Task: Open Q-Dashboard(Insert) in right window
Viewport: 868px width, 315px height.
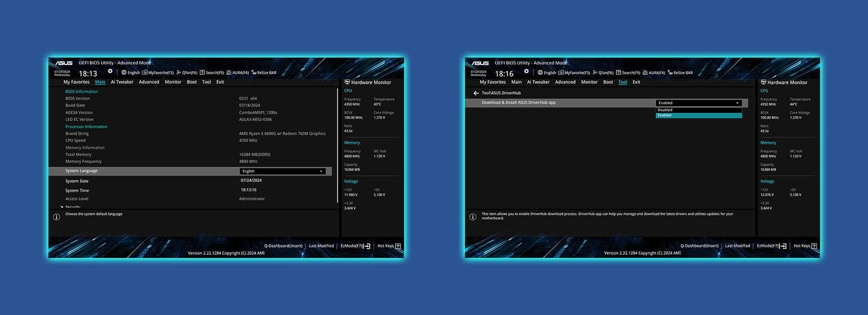Action: [x=699, y=246]
